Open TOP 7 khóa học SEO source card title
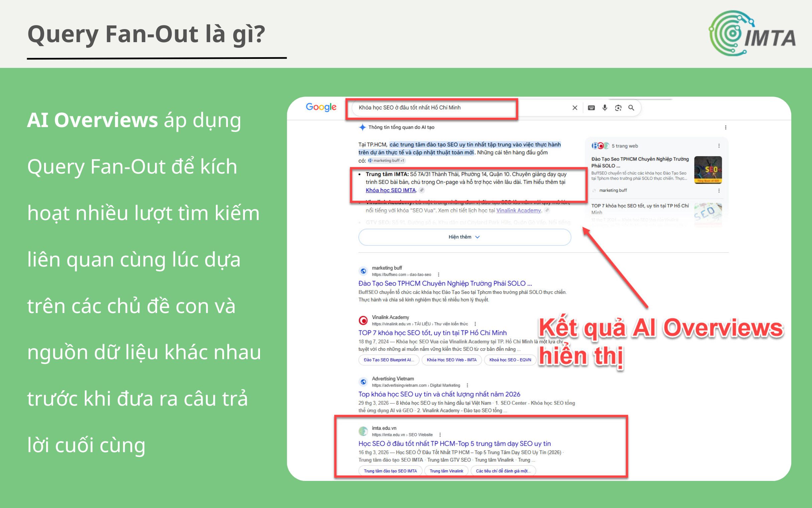The width and height of the screenshot is (812, 508). (x=640, y=209)
